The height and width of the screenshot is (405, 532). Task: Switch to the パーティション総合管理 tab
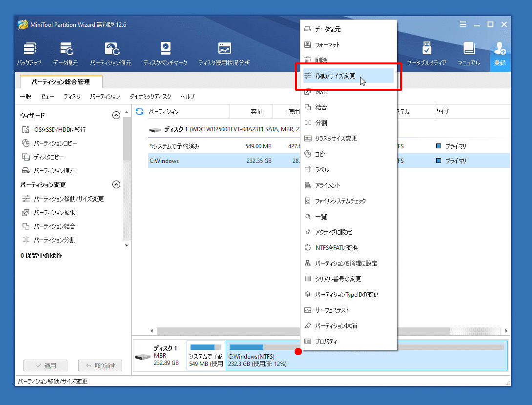coord(61,82)
